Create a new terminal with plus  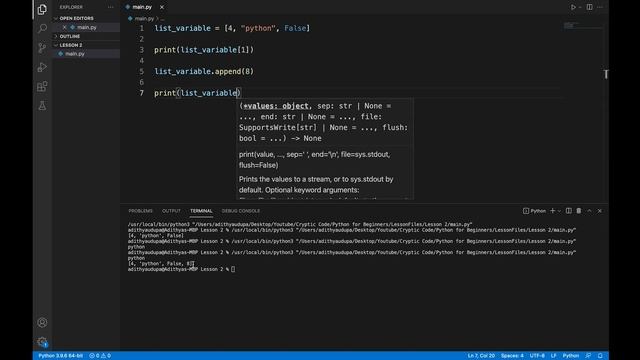tap(553, 211)
